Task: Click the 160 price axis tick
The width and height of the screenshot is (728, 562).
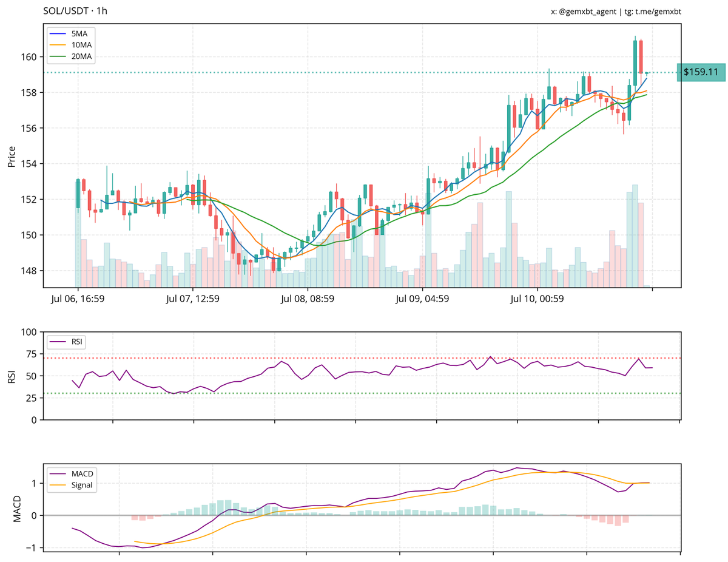Action: click(x=29, y=57)
